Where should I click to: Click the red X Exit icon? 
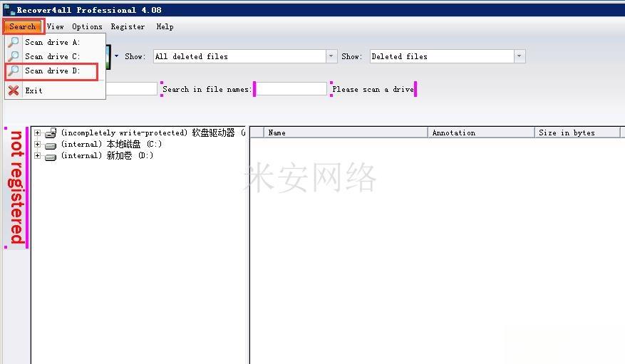(14, 90)
